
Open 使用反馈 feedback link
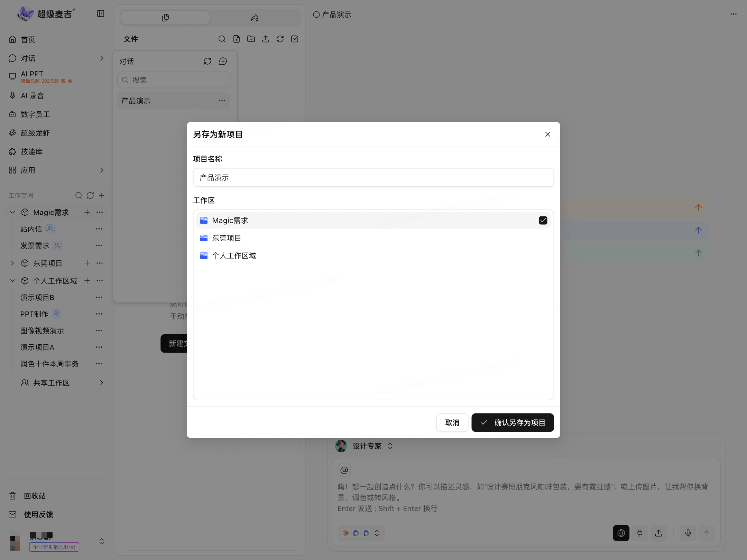[x=38, y=515]
